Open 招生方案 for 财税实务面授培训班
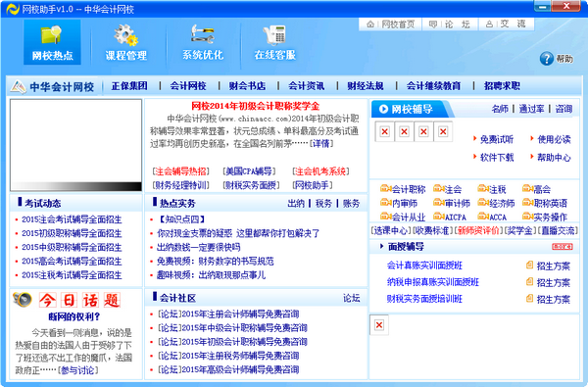This screenshot has width=588, height=387. tap(548, 299)
